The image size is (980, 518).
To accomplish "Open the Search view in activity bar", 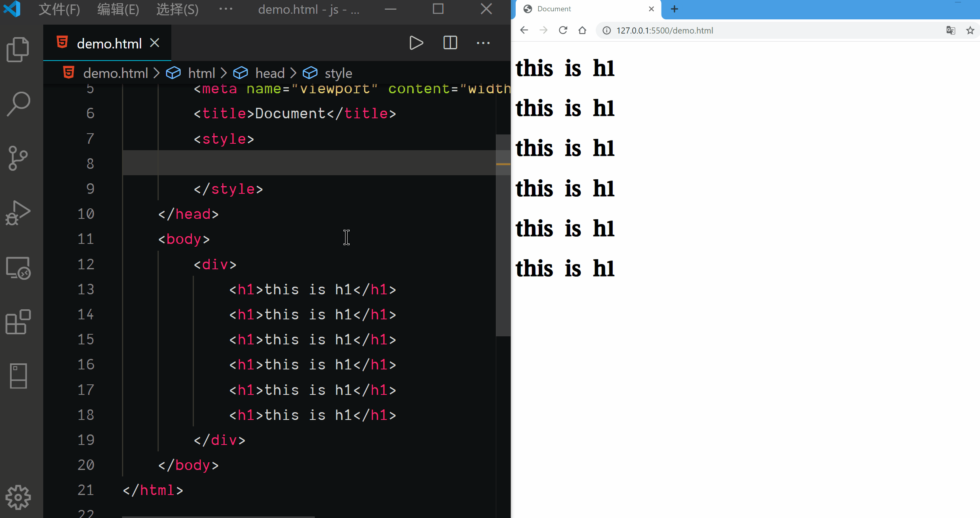I will [18, 104].
